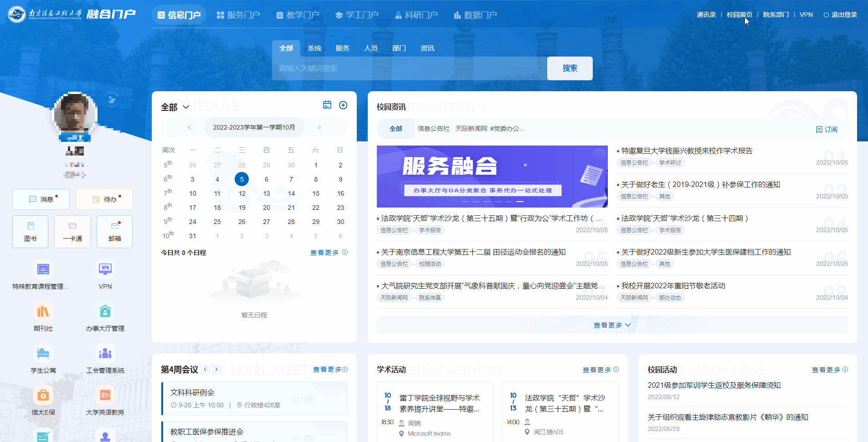Open the 期刊社 app icon

click(43, 312)
